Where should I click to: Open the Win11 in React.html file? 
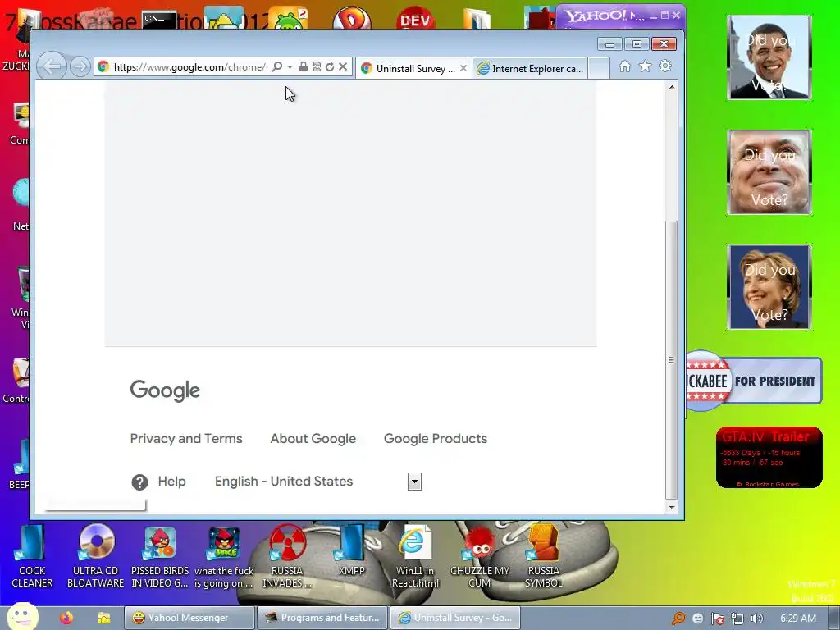pos(415,556)
